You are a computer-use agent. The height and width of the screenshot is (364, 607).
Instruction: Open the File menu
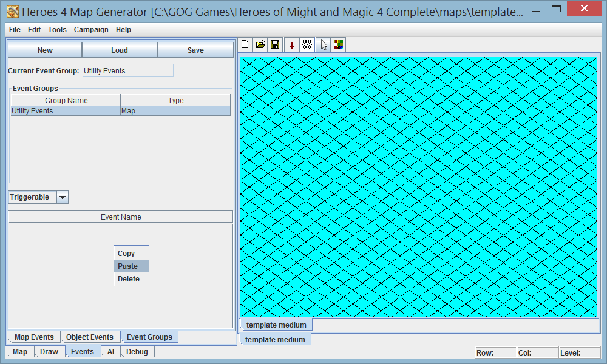(x=15, y=29)
